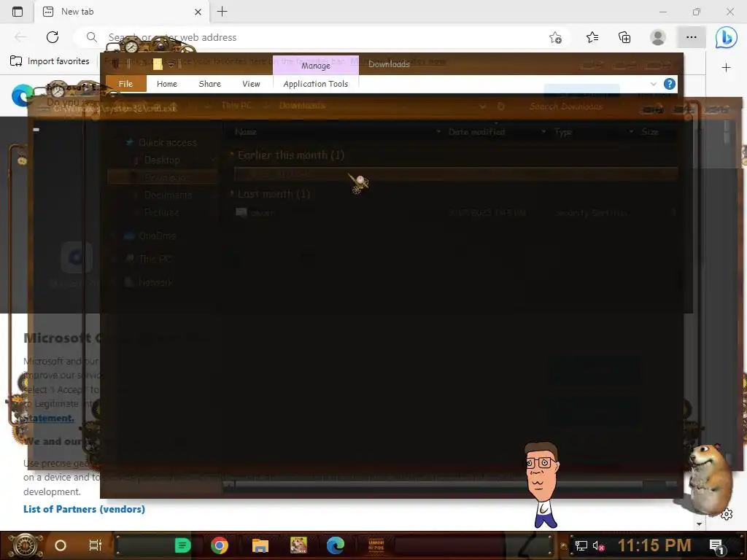The image size is (747, 560).
Task: Open Edge Favorites list icon
Action: [x=592, y=37]
